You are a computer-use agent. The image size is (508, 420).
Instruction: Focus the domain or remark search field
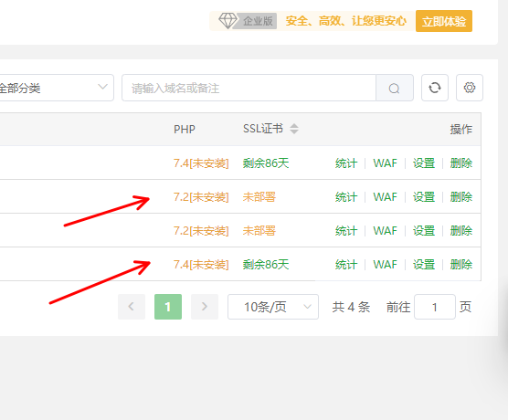tap(249, 88)
